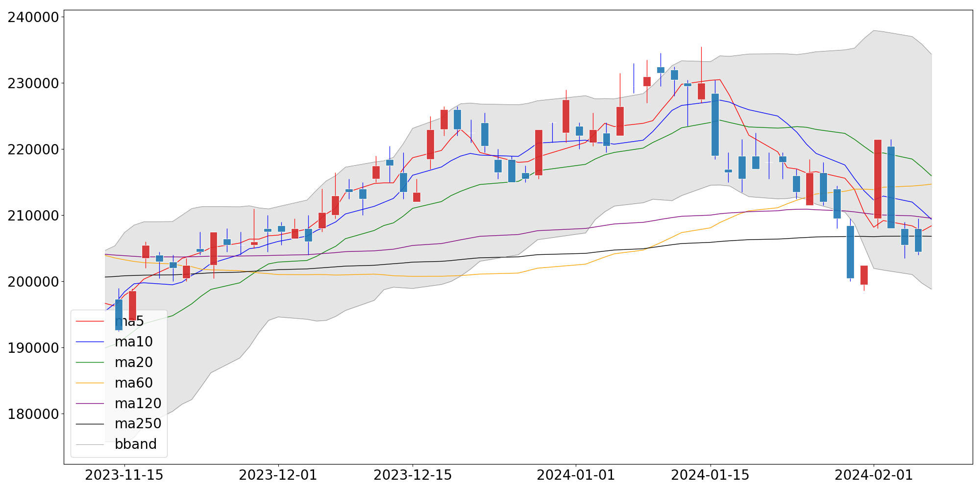Click the orange ma60 legend line sample

coord(90,383)
